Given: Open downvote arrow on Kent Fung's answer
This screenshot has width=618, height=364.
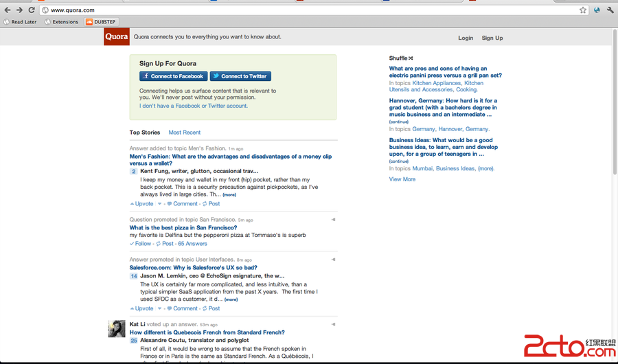Looking at the screenshot, I should coord(159,204).
